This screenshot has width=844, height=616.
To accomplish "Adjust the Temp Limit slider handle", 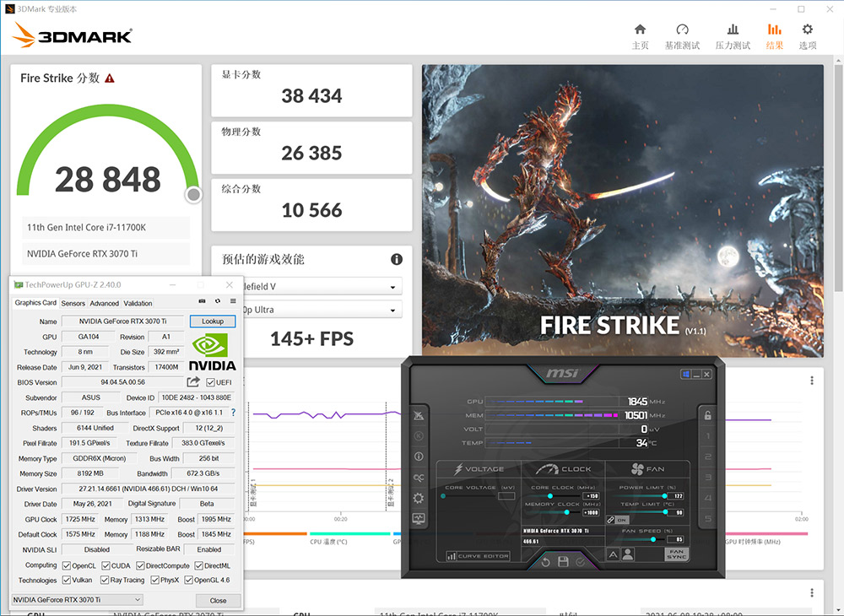I will pyautogui.click(x=665, y=512).
